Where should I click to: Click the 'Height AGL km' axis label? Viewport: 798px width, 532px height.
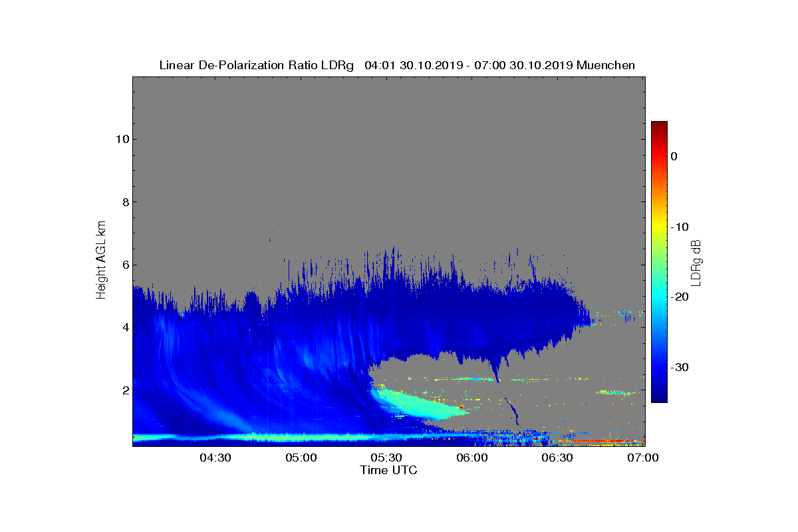point(101,261)
